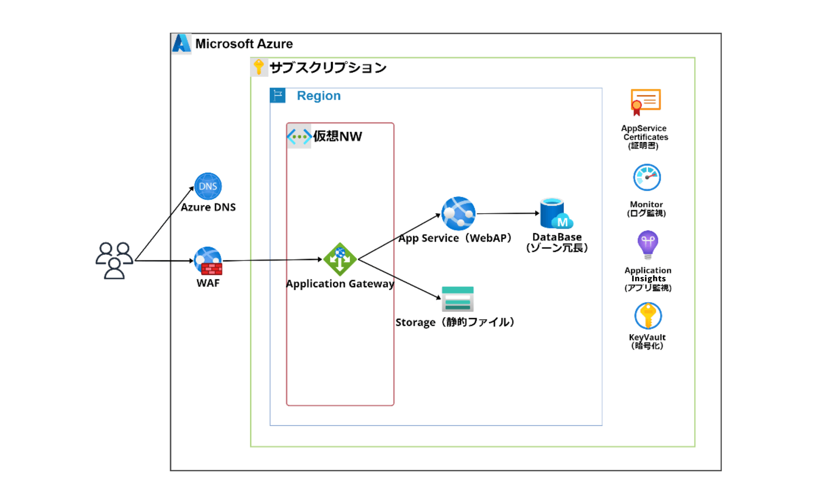Click the Region flag icon

pyautogui.click(x=278, y=96)
